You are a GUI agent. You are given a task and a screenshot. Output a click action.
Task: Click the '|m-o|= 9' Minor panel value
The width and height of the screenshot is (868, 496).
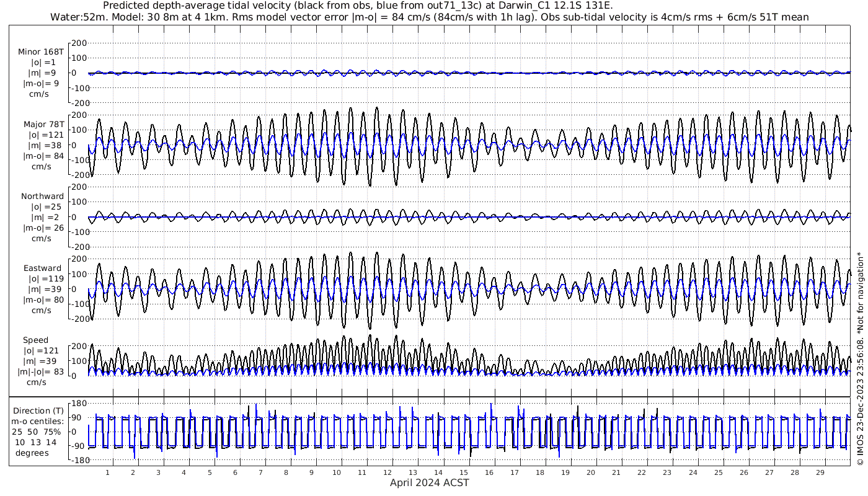point(41,84)
